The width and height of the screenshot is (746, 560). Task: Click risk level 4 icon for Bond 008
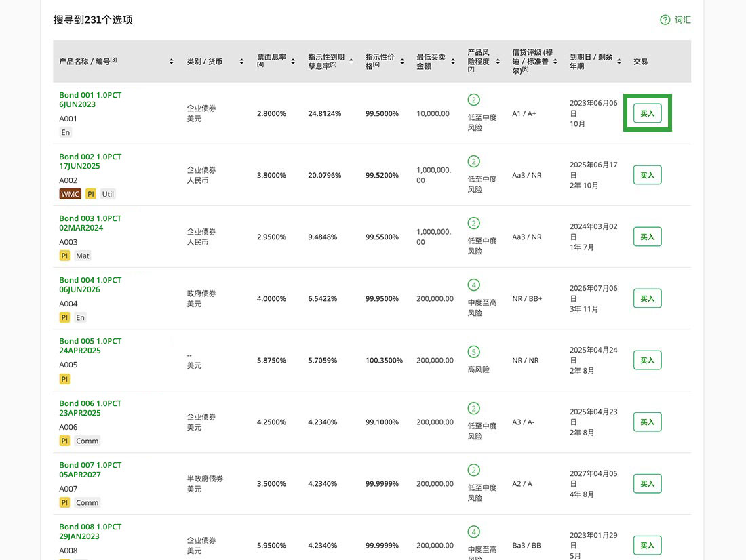pos(473,532)
